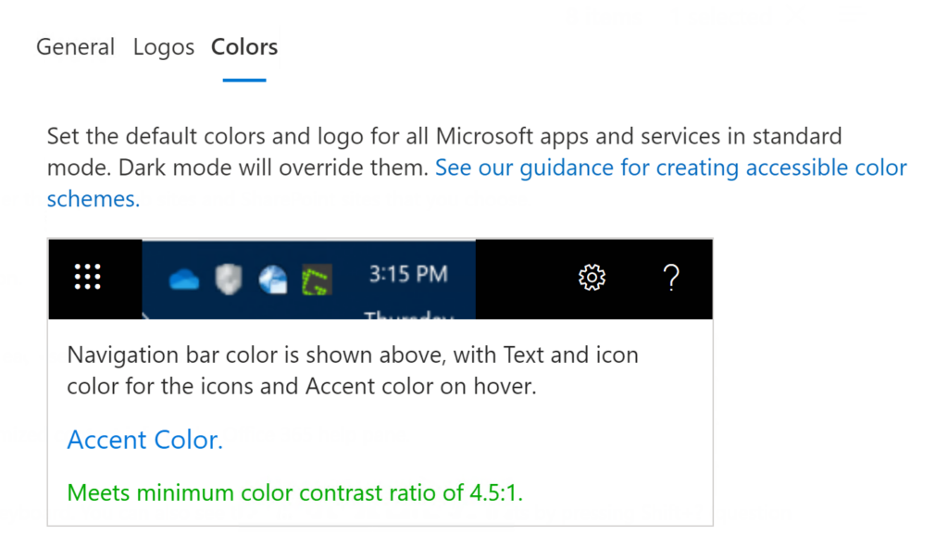
Task: Click the Windows Security shield icon
Action: pyautogui.click(x=227, y=278)
